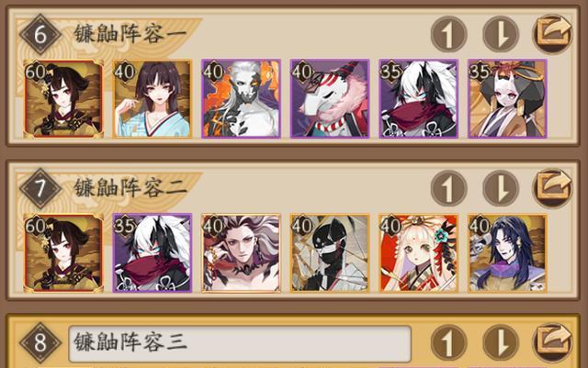This screenshot has height=368, width=588.
Task: Move lineup 6 down with the arrow
Action: 501,34
